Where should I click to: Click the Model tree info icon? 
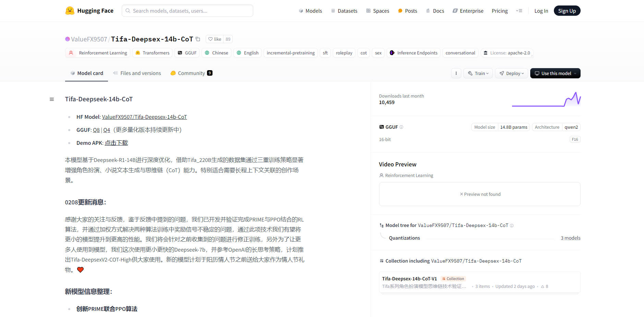512,226
